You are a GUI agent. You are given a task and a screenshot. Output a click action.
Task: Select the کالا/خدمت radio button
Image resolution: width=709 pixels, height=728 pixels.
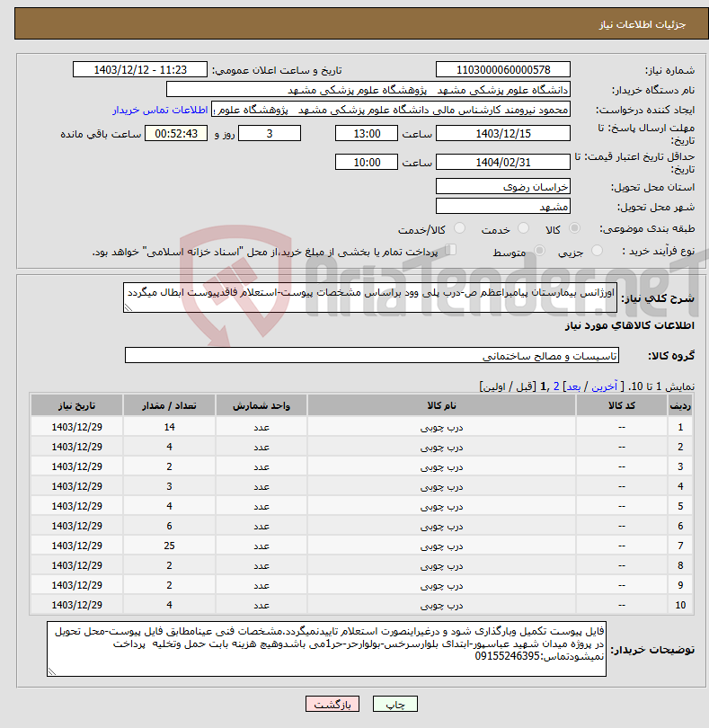[459, 228]
